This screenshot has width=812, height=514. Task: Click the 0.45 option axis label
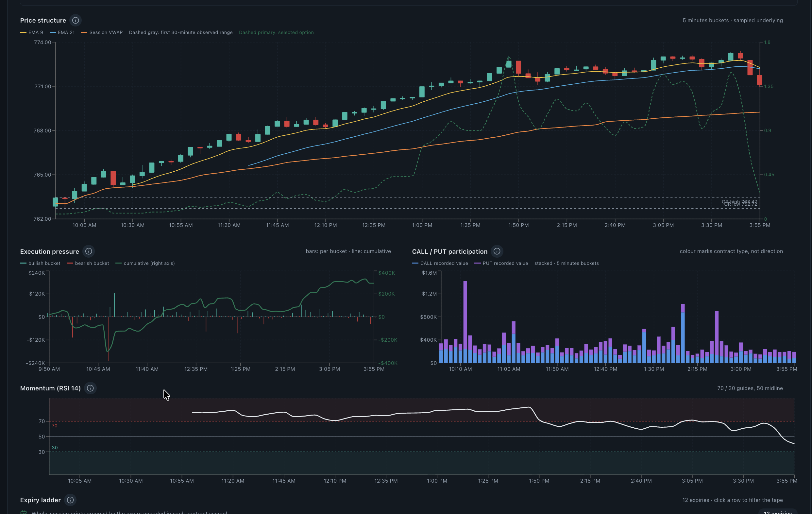769,175
